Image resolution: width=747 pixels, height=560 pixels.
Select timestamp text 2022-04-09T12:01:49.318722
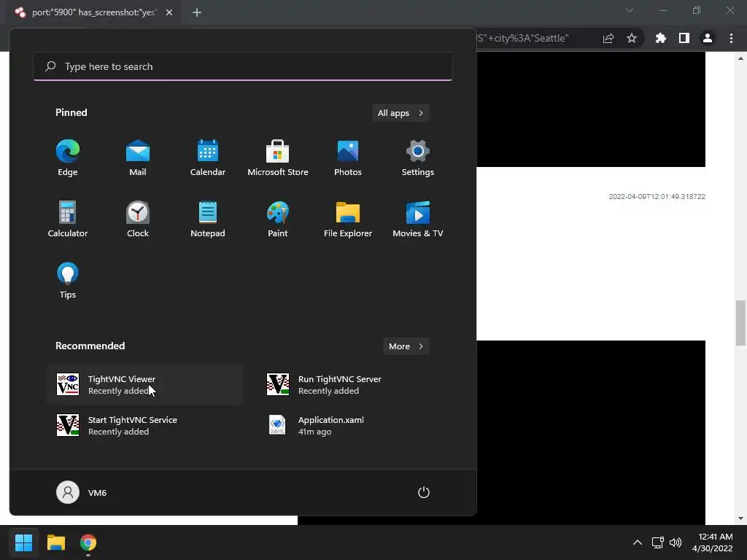point(657,197)
